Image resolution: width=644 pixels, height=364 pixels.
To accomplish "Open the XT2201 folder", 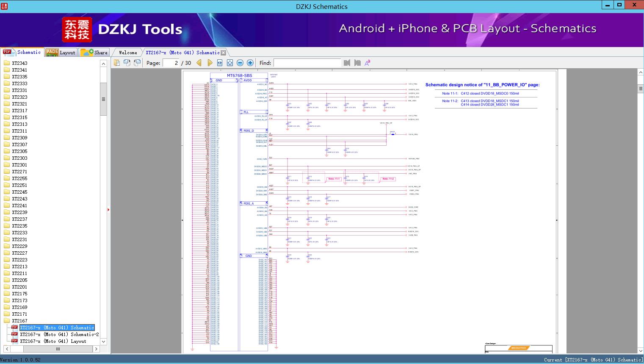I will 19,287.
